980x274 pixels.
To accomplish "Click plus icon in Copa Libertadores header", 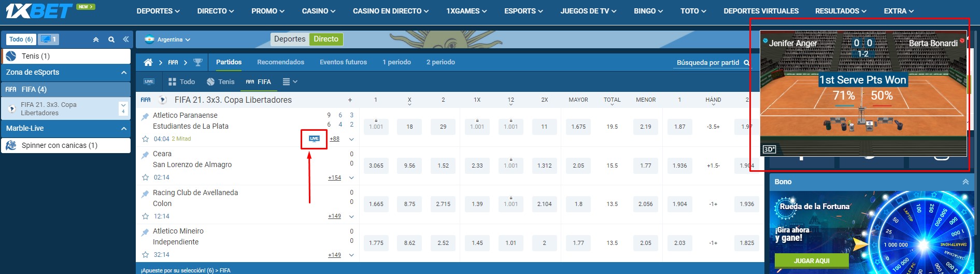I will [350, 100].
